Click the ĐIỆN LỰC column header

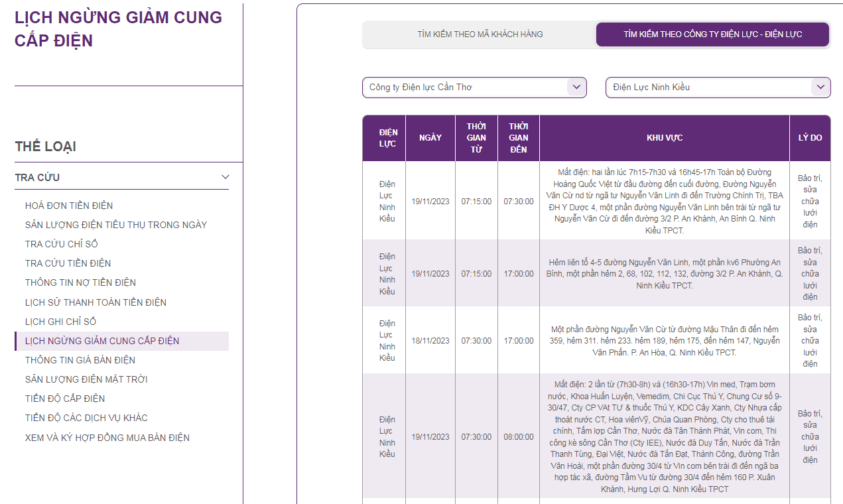(384, 138)
